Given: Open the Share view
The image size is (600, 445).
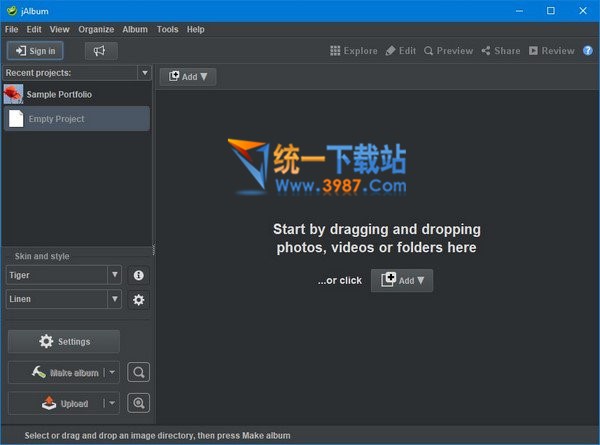Looking at the screenshot, I should 501,51.
